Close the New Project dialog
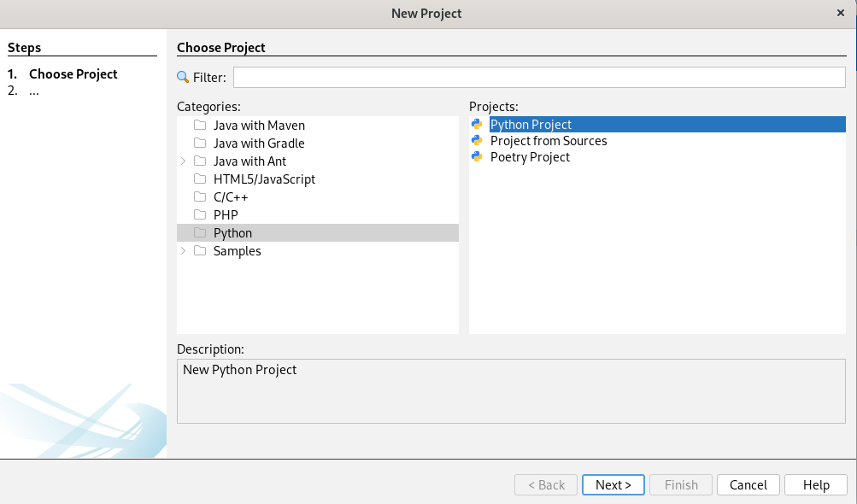Viewport: 857px width, 504px height. pyautogui.click(x=841, y=13)
